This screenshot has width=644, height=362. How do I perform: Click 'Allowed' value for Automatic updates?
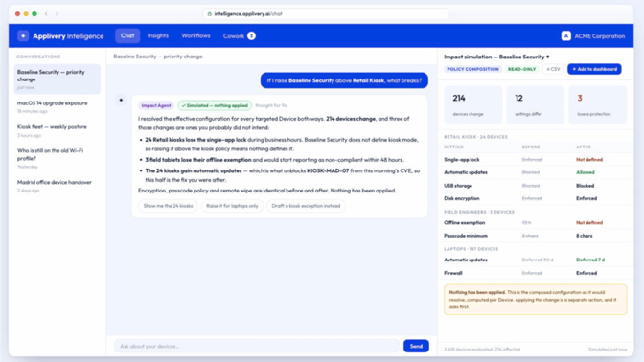click(586, 172)
